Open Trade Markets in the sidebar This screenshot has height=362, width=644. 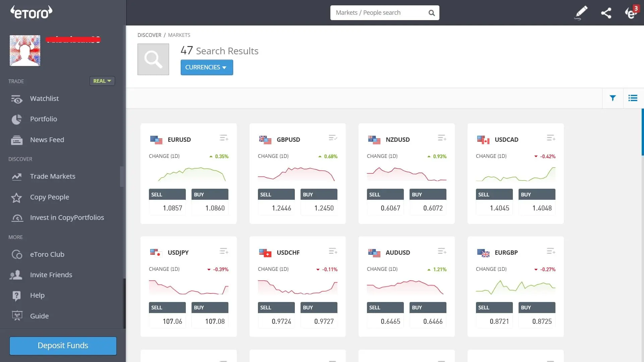(52, 176)
